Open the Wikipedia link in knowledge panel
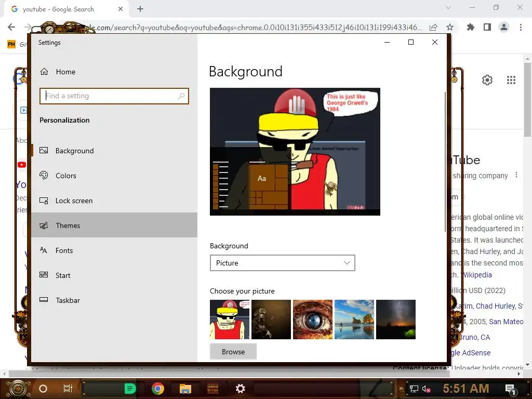Image resolution: width=532 pixels, height=399 pixels. point(477,275)
